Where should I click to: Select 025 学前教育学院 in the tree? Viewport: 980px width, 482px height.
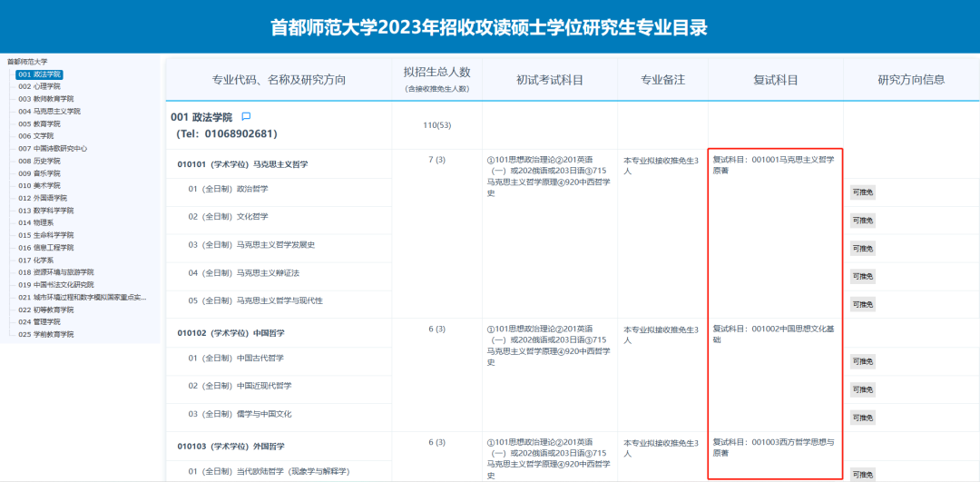click(x=45, y=334)
